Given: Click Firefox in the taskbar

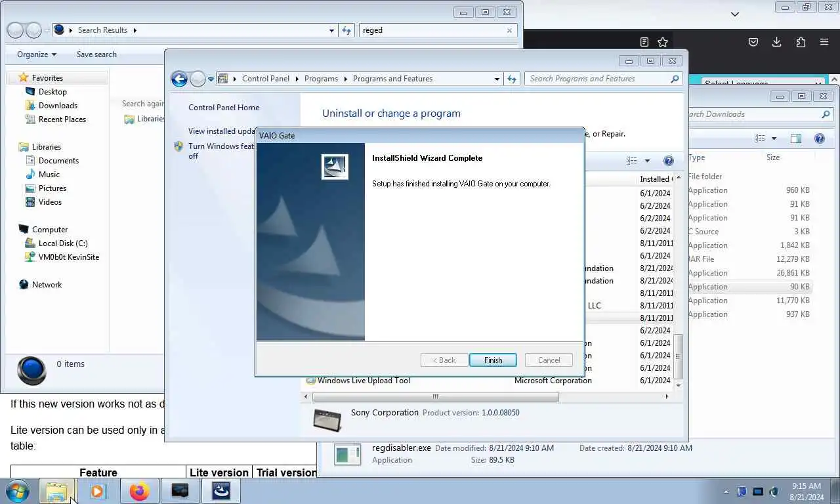Looking at the screenshot, I should pos(139,491).
